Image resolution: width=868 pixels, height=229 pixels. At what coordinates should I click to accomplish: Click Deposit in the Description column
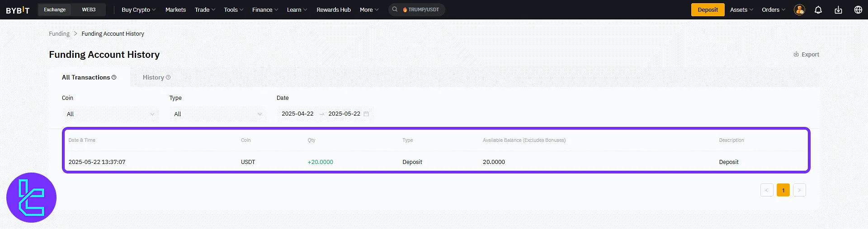point(729,162)
